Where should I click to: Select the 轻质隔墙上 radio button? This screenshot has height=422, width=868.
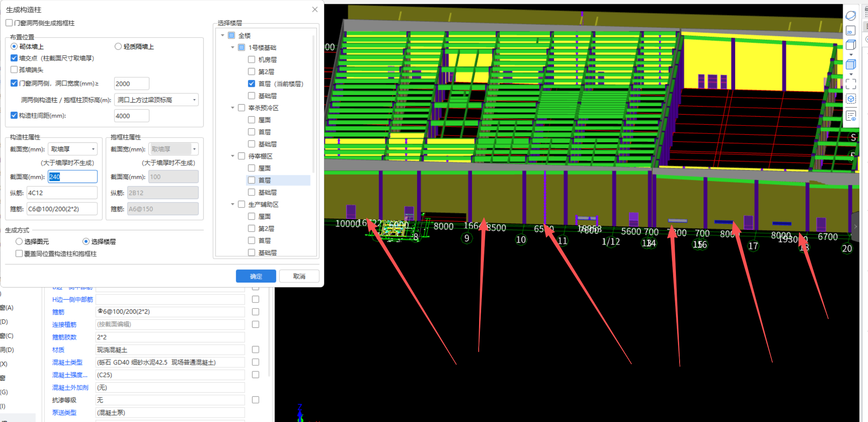pos(118,47)
